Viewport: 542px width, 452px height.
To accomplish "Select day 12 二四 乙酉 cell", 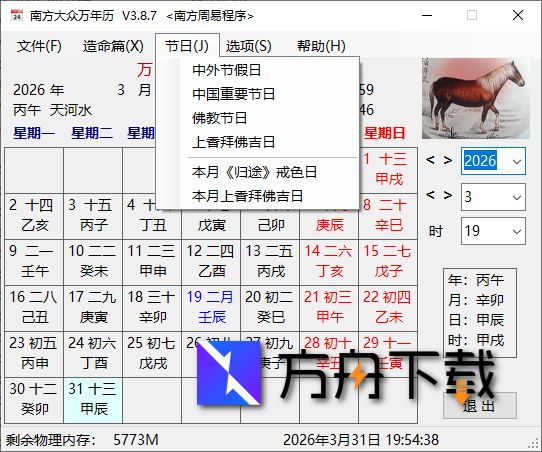I will (211, 262).
